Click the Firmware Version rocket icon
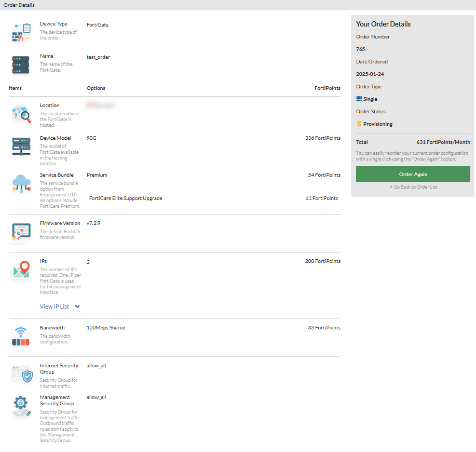476x452 pixels. [21, 232]
